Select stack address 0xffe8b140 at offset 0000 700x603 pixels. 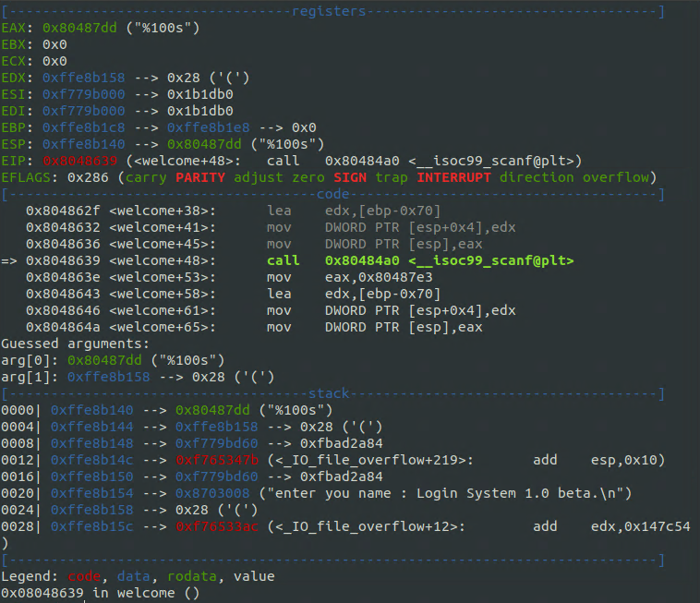pyautogui.click(x=92, y=410)
